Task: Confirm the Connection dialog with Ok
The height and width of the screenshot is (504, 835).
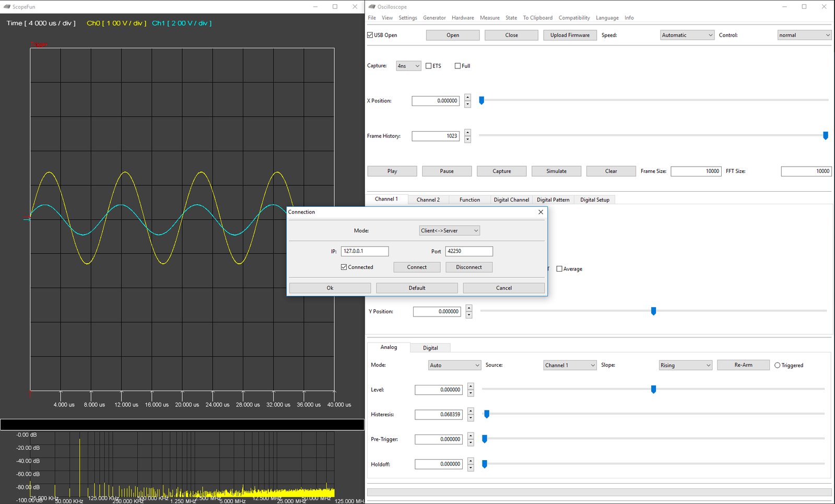Action: point(330,288)
